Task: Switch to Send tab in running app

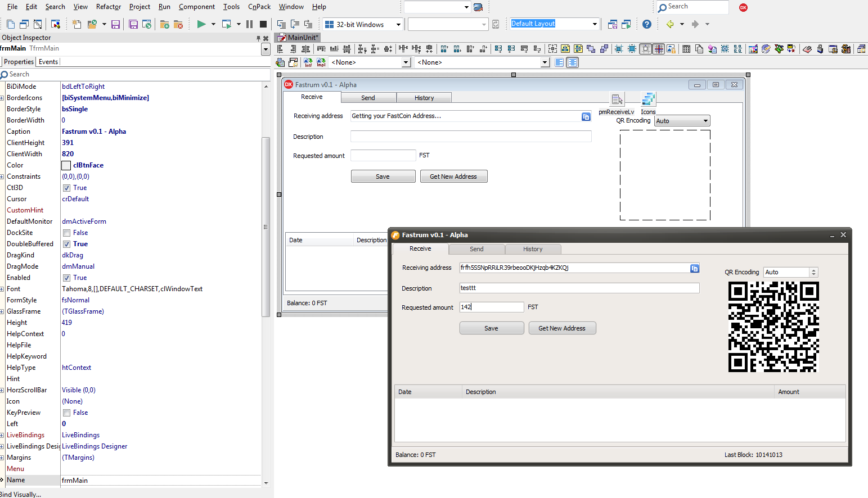Action: pos(476,249)
